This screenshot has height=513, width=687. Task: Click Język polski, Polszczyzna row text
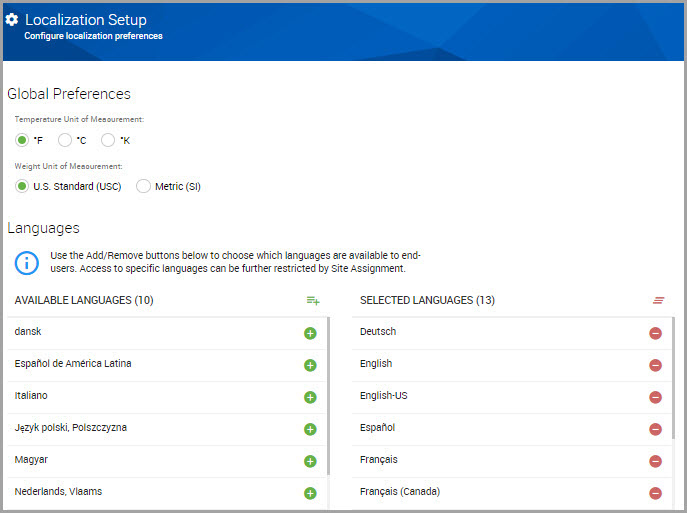[x=71, y=428]
